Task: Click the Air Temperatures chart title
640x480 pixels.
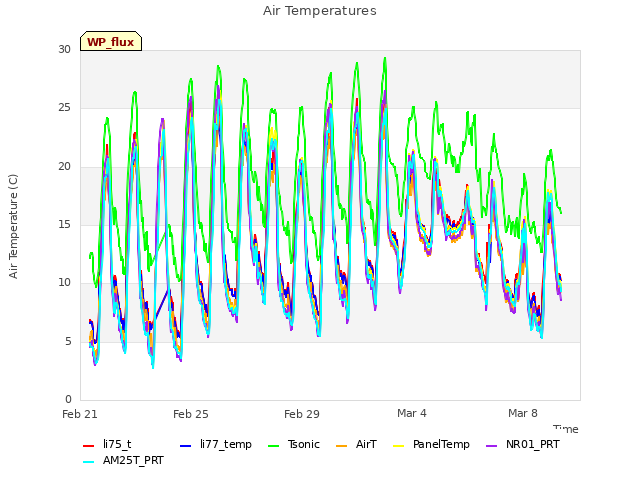Action: coord(320,11)
